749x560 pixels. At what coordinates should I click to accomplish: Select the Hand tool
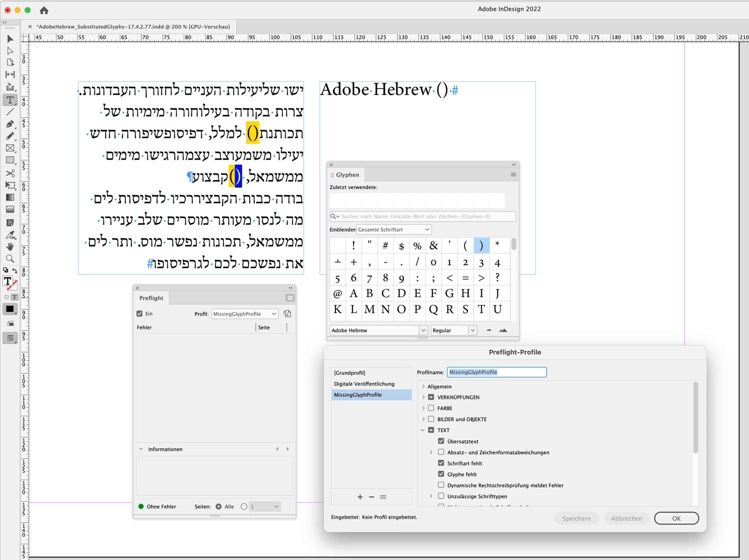[x=10, y=247]
